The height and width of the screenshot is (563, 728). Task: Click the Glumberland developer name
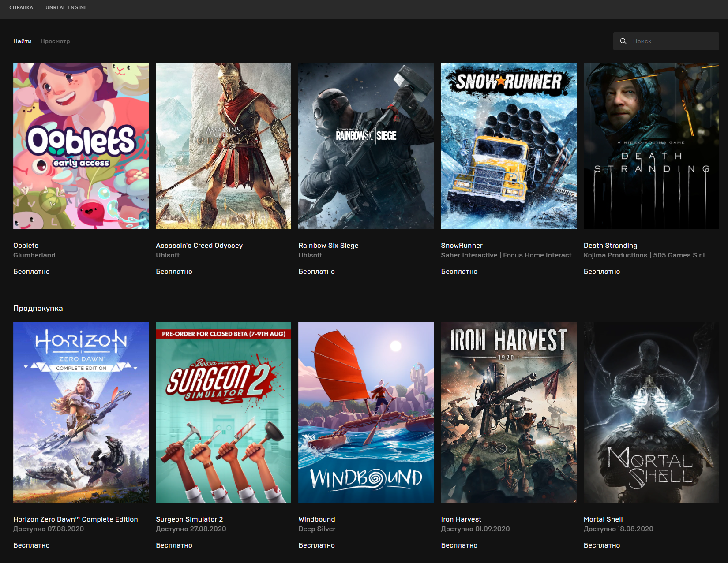pos(34,255)
